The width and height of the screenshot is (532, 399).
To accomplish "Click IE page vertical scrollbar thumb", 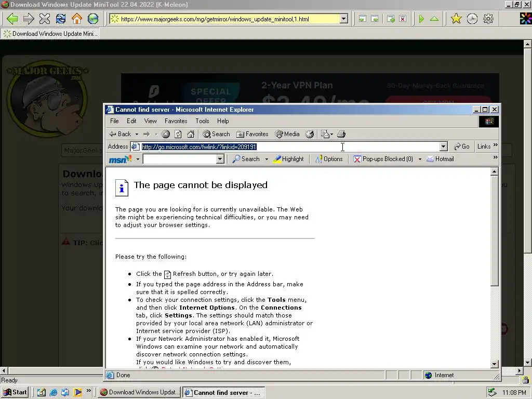I will tap(495, 231).
